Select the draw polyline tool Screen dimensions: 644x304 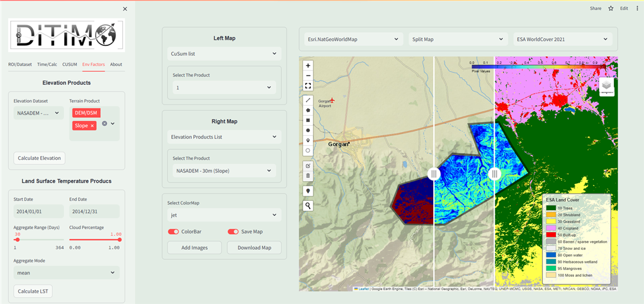[308, 100]
